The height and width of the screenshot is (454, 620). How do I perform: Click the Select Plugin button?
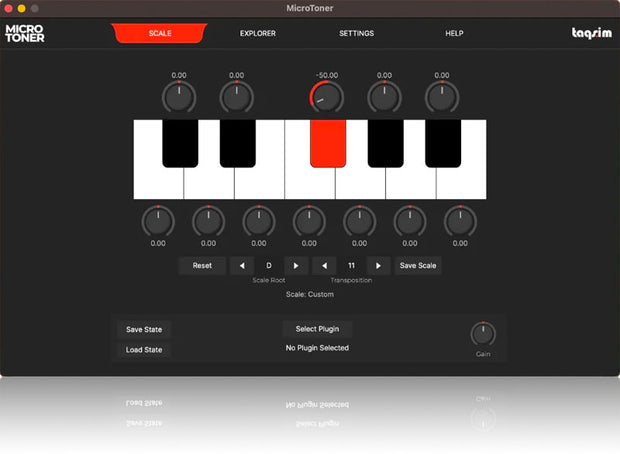point(317,329)
